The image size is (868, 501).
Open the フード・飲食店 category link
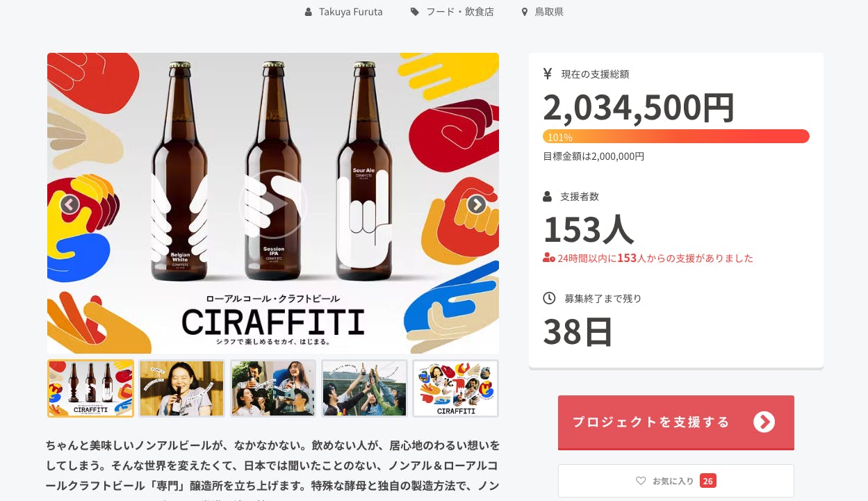tap(461, 12)
